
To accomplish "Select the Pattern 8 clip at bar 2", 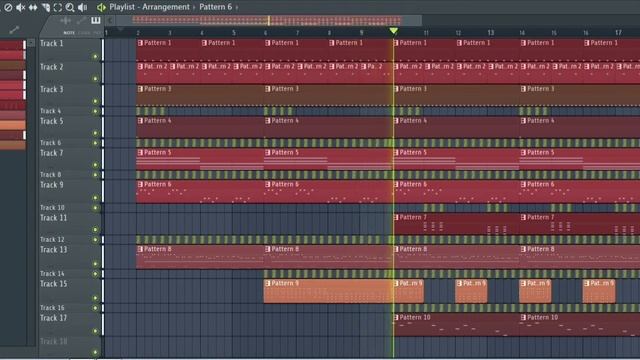I will point(200,257).
